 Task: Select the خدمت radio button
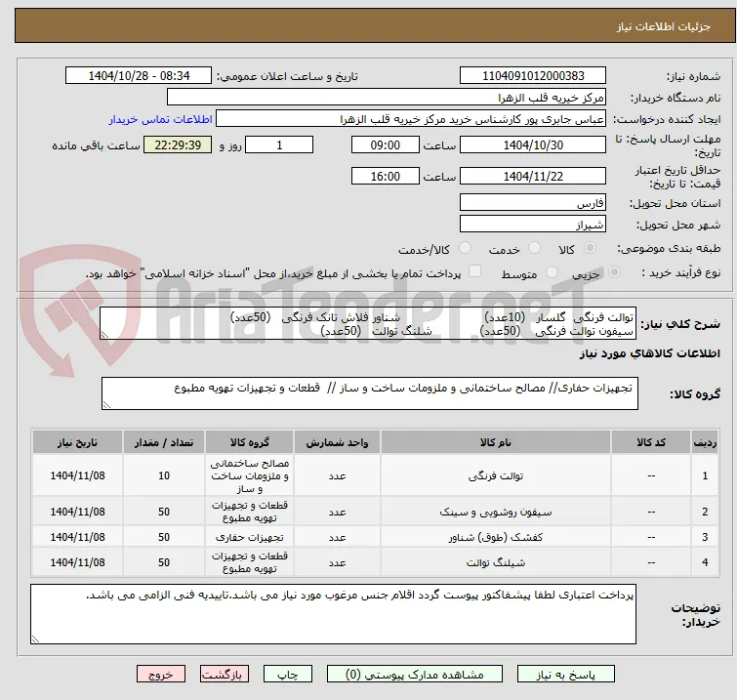point(534,248)
